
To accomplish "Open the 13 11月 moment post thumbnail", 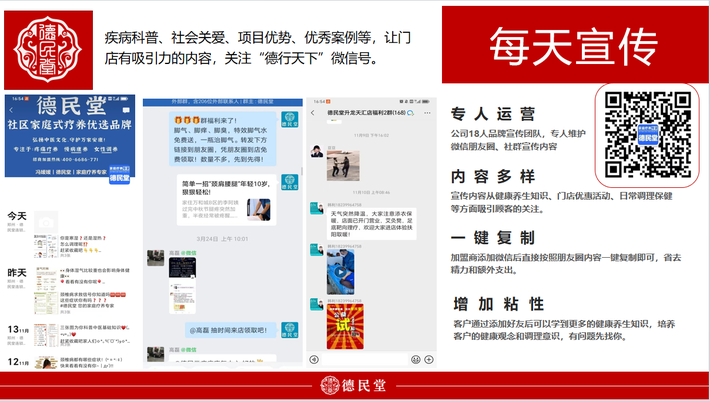I will click(46, 335).
